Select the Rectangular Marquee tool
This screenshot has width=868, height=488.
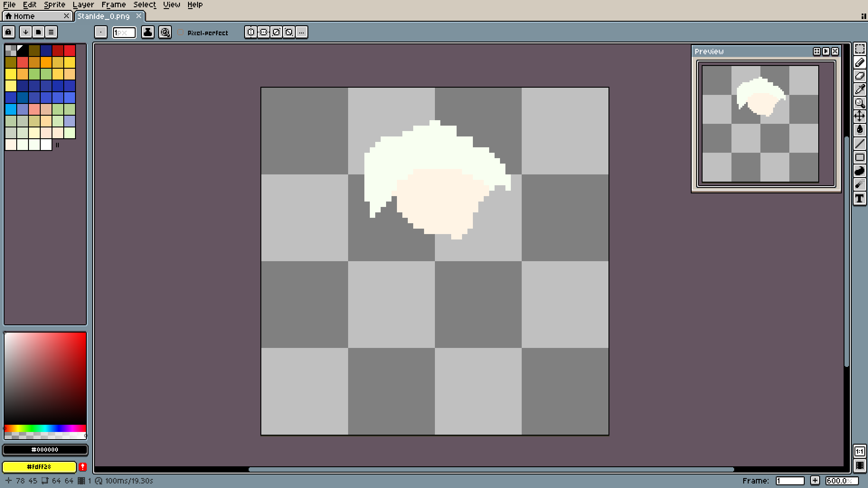(x=859, y=49)
